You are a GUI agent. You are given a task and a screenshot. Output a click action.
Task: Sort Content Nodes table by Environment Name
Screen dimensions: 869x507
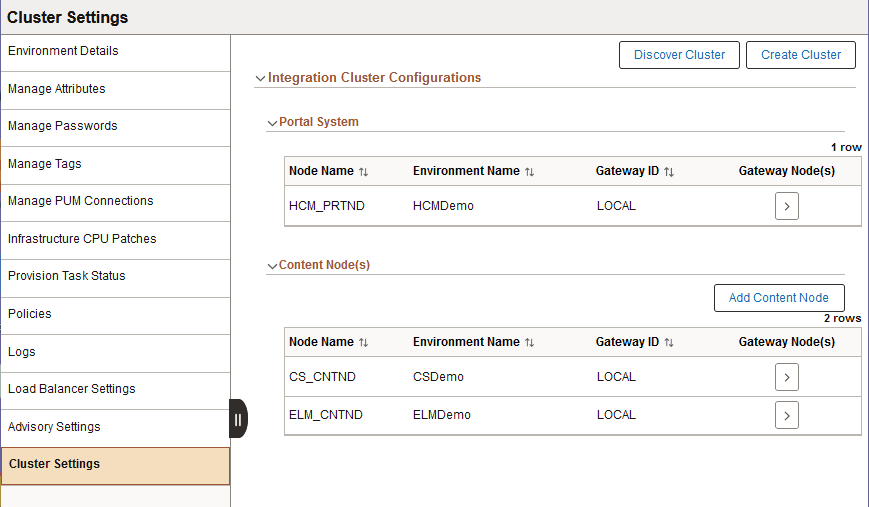click(529, 342)
